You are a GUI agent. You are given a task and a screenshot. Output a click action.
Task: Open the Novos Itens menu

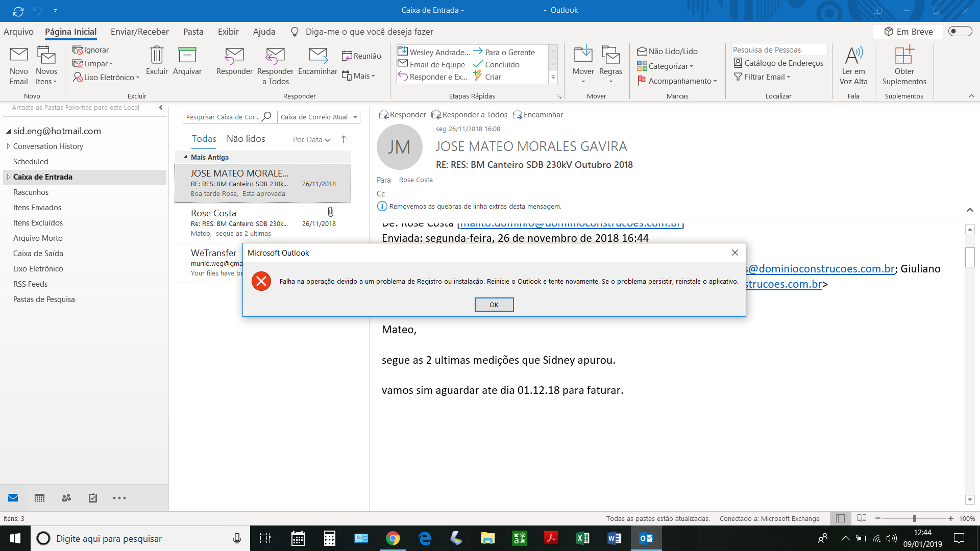click(46, 65)
